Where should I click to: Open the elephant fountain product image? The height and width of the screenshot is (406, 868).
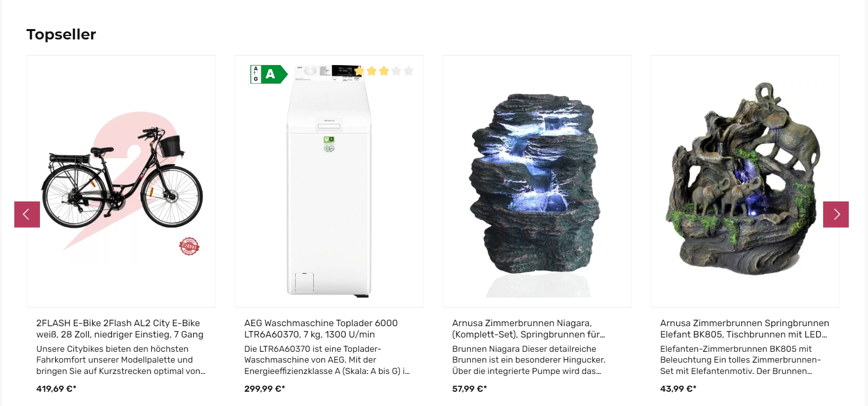pyautogui.click(x=745, y=181)
